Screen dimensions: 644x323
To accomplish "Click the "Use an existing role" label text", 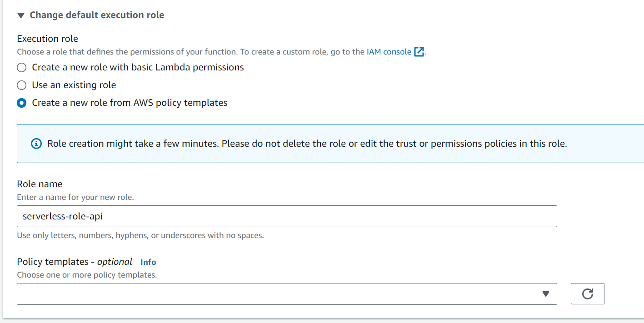I will click(x=74, y=85).
